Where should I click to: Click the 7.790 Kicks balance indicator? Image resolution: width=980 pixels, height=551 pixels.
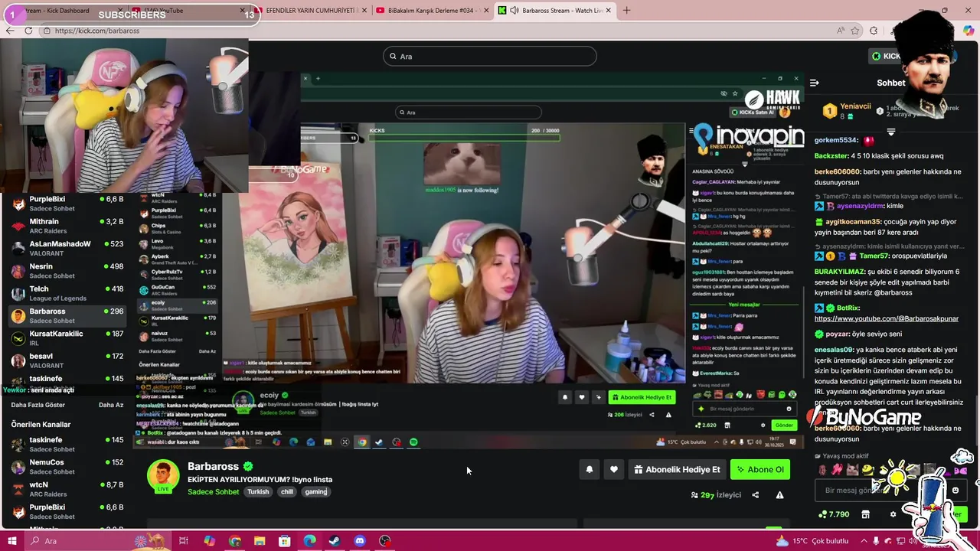tap(834, 514)
